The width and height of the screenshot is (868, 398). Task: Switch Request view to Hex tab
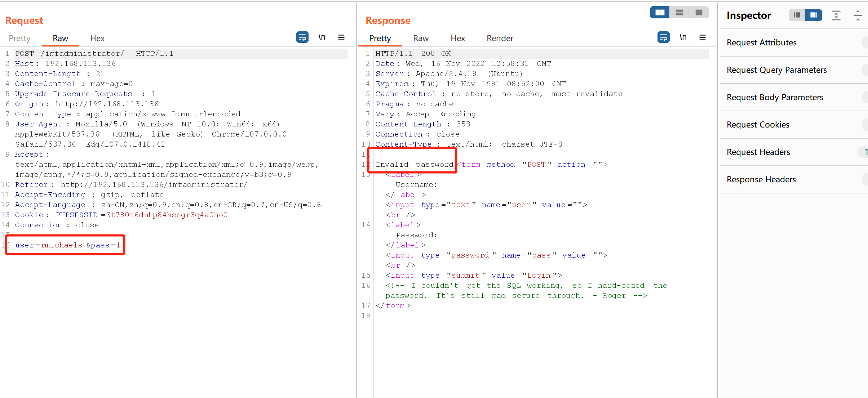pyautogui.click(x=97, y=38)
